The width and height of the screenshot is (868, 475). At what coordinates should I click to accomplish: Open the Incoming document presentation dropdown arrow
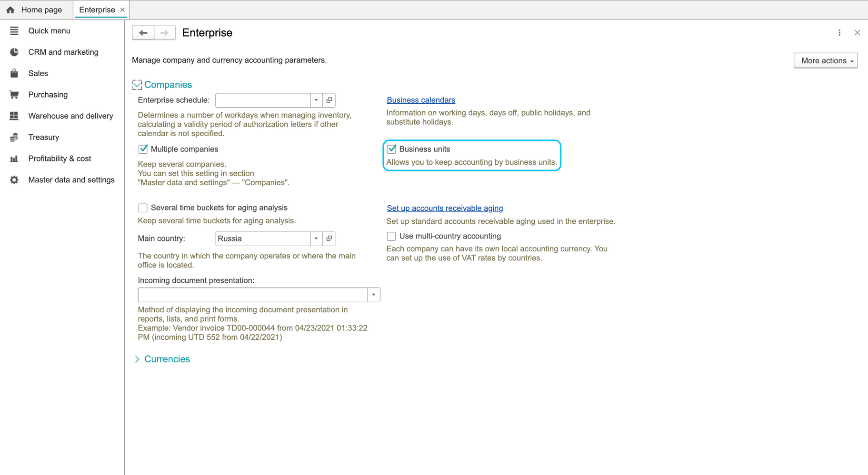374,295
